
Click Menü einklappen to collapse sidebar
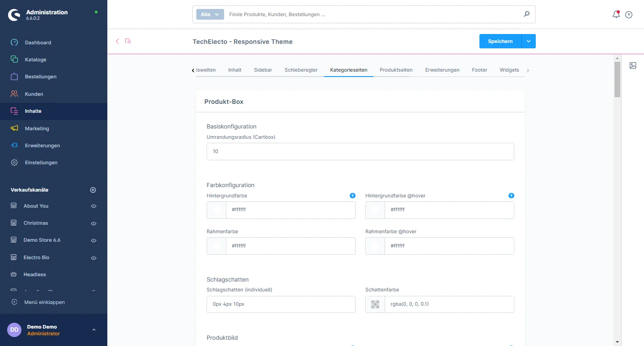[44, 302]
